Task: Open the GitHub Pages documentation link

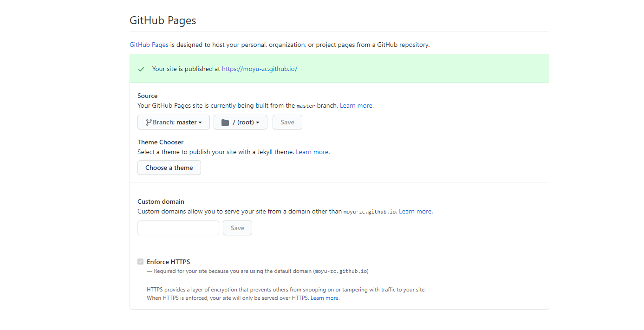Action: point(149,45)
